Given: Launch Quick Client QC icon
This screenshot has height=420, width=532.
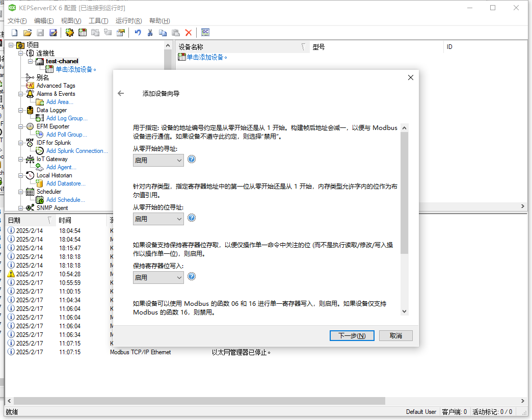Looking at the screenshot, I should pyautogui.click(x=205, y=33).
